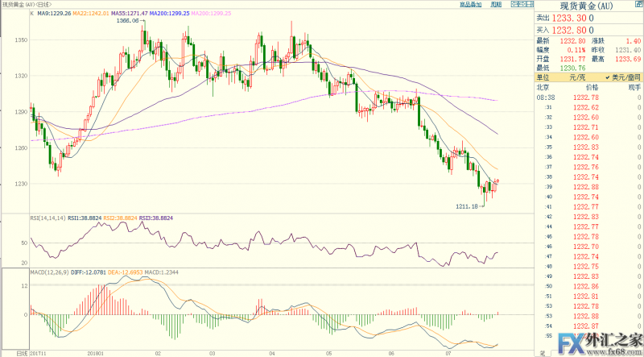The height and width of the screenshot is (357, 644).
Task: Select the checked 美元/盎司 unit option
Action: click(623, 76)
